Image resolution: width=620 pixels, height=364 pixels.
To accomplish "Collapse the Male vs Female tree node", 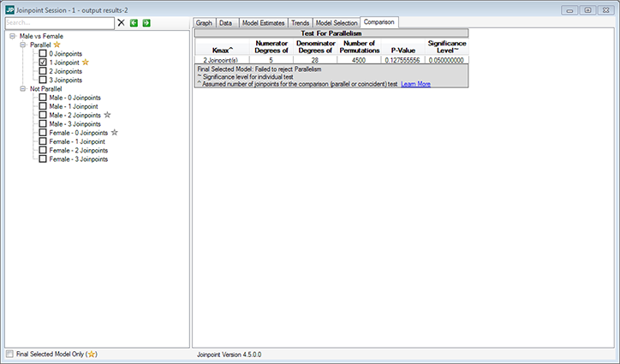I will click(12, 36).
